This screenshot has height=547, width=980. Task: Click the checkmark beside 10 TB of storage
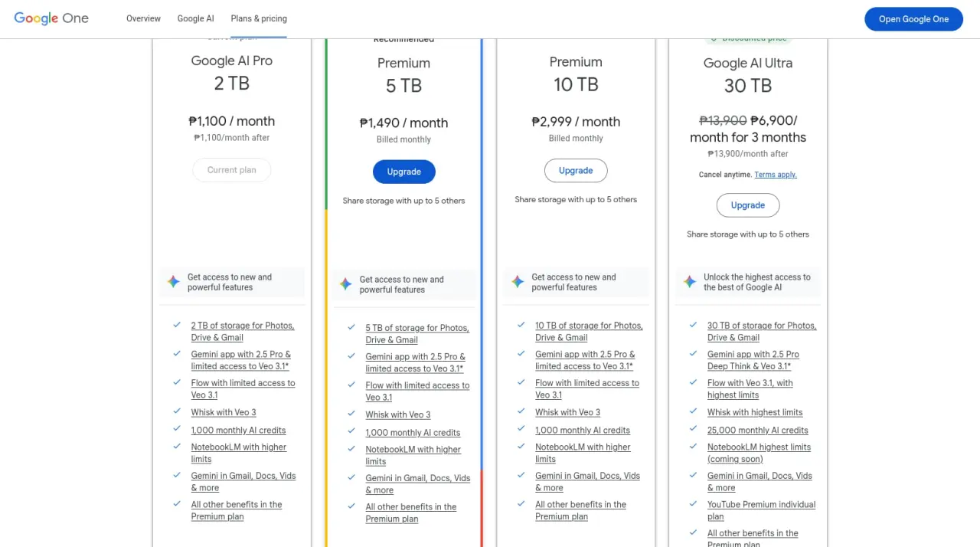coord(521,325)
